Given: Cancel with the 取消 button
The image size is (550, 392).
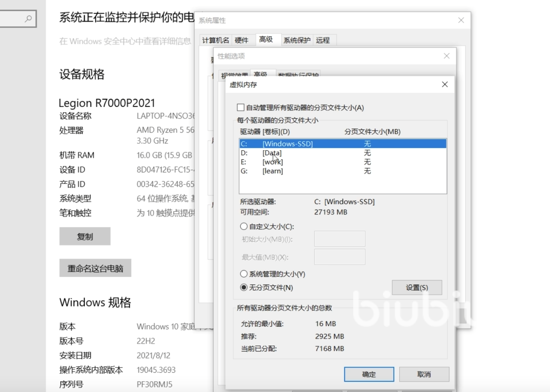Looking at the screenshot, I should (x=424, y=374).
